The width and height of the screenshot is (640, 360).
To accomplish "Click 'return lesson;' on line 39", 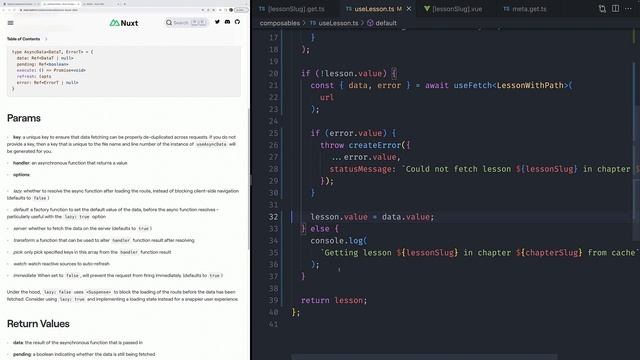I will point(334,300).
